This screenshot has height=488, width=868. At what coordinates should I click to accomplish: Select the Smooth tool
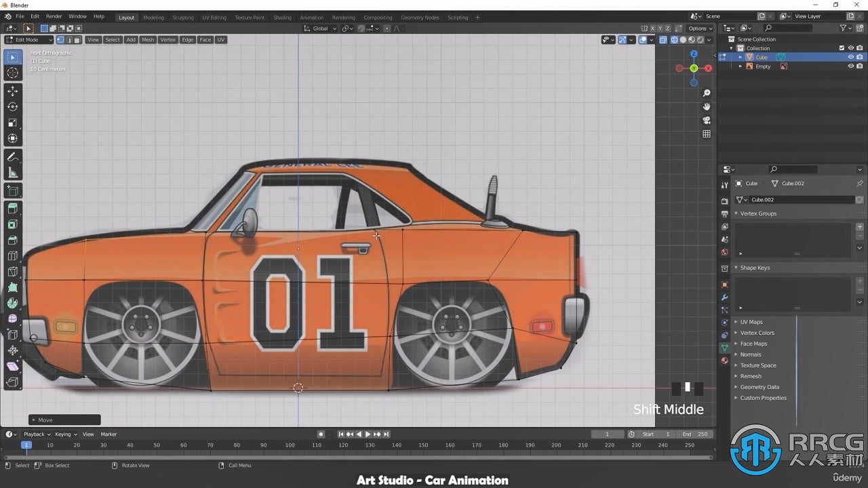(12, 319)
